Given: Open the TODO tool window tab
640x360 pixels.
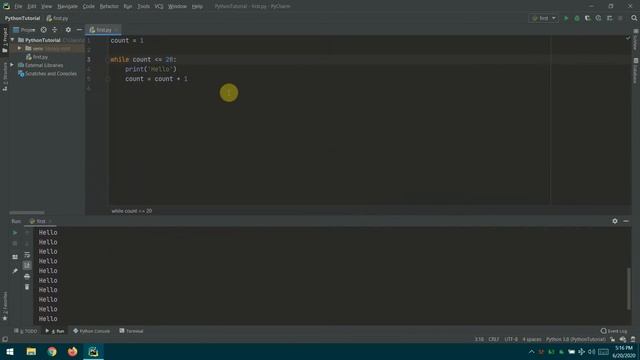Looking at the screenshot, I should point(26,331).
